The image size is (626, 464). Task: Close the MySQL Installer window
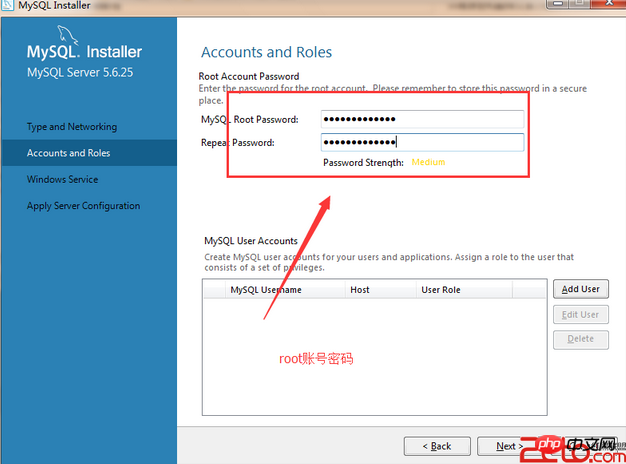(609, 4)
